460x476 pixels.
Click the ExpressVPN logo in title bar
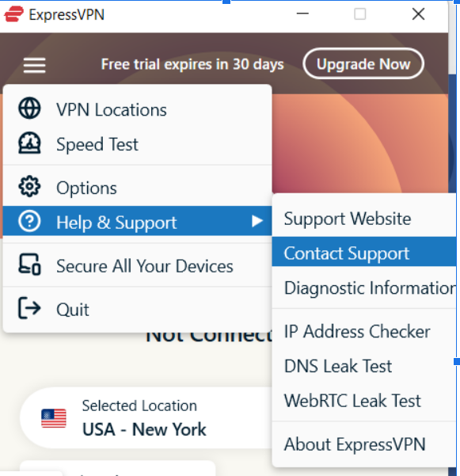coord(13,14)
